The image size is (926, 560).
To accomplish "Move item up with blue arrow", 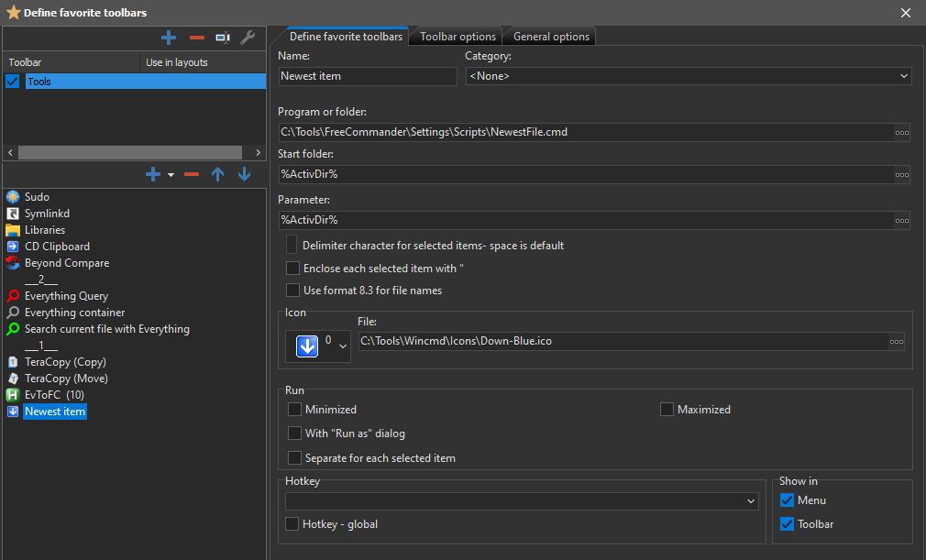I will click(217, 174).
